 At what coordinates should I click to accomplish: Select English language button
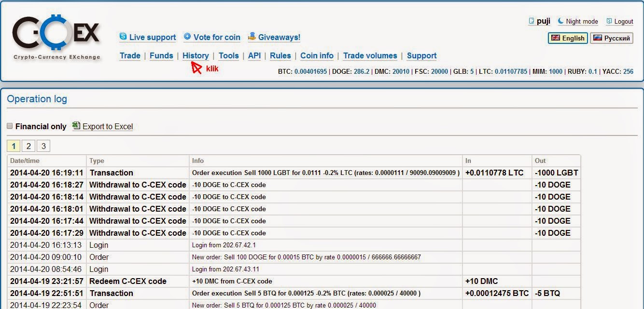coord(568,38)
